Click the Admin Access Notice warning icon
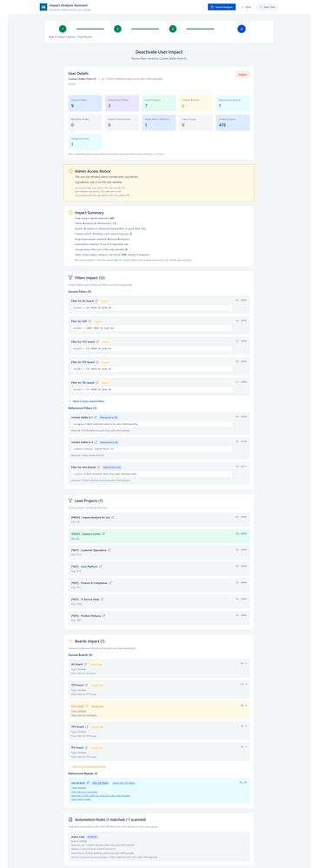The width and height of the screenshot is (318, 868). click(x=70, y=172)
